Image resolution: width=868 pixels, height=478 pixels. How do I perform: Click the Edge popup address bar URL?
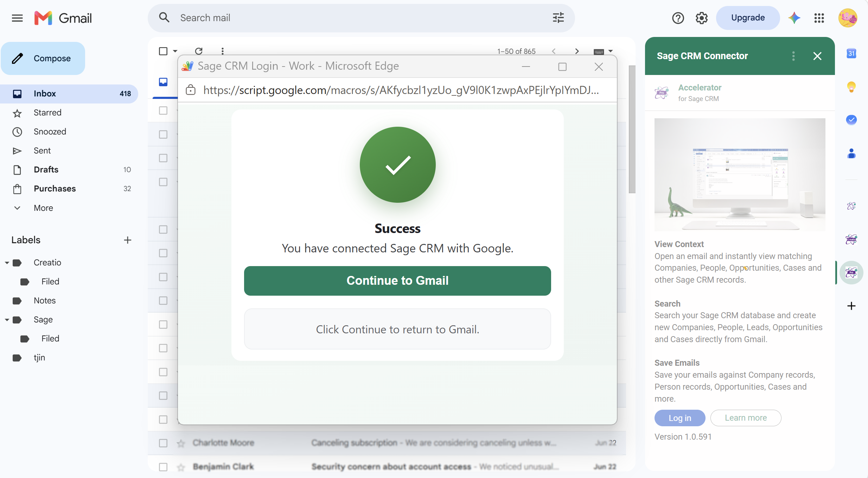tap(401, 90)
